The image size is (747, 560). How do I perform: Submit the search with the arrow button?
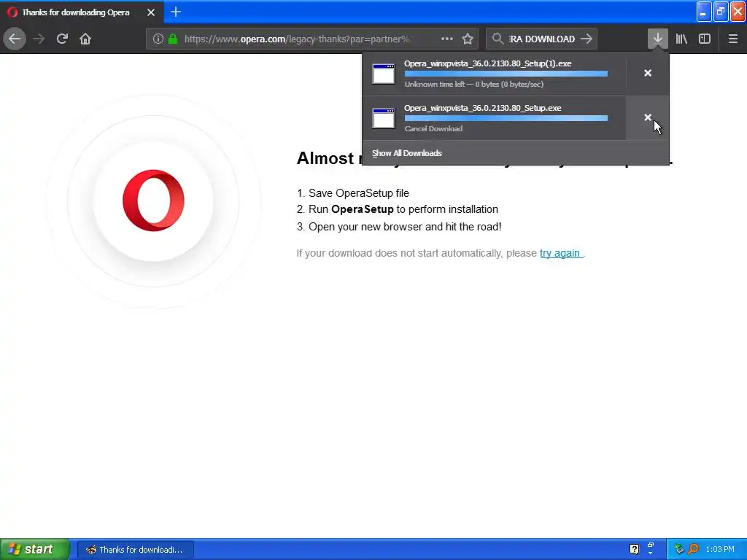[x=587, y=39]
